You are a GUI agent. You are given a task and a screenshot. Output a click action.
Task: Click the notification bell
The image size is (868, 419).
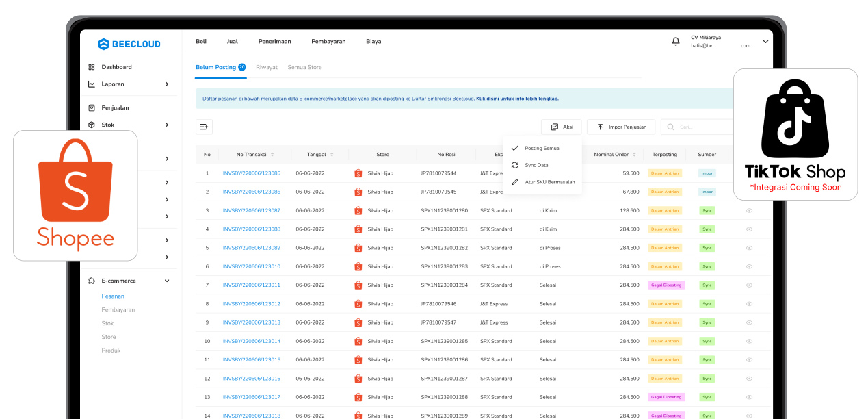click(675, 41)
